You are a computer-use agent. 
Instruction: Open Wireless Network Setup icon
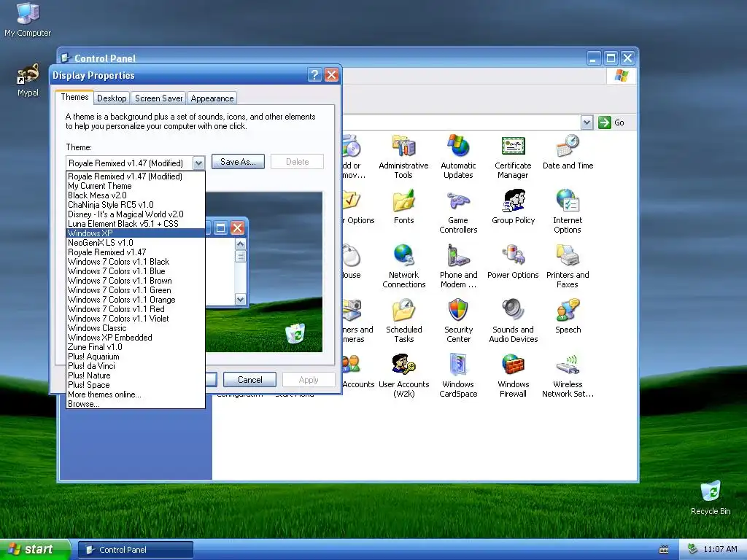[568, 376]
